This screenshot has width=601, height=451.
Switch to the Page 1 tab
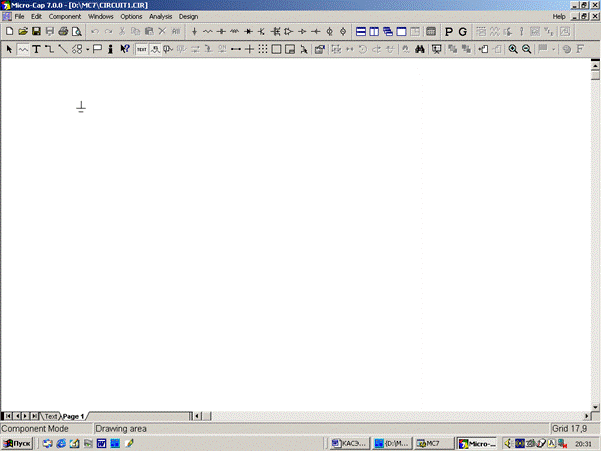(x=73, y=416)
